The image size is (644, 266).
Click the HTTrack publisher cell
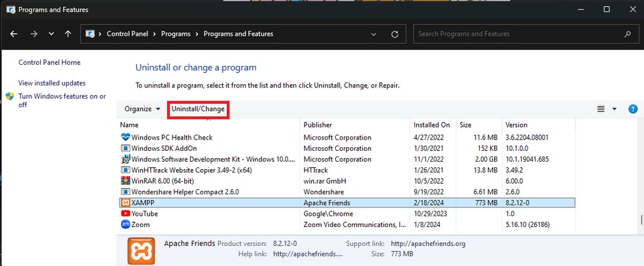click(316, 170)
